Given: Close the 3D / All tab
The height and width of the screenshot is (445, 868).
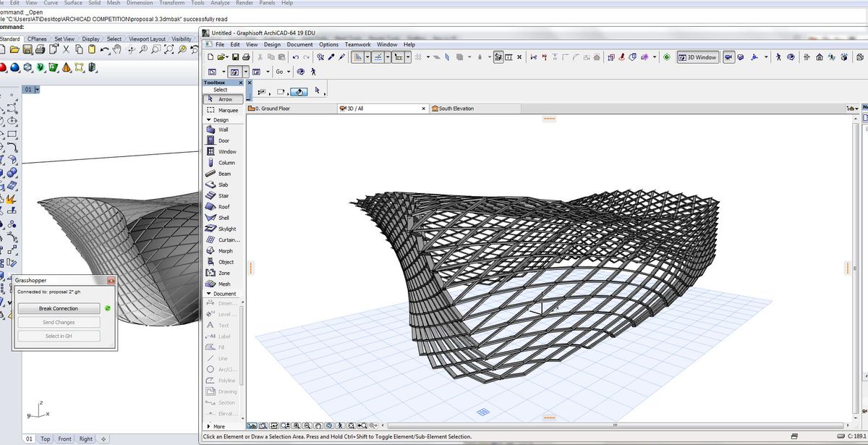Looking at the screenshot, I should (x=424, y=109).
